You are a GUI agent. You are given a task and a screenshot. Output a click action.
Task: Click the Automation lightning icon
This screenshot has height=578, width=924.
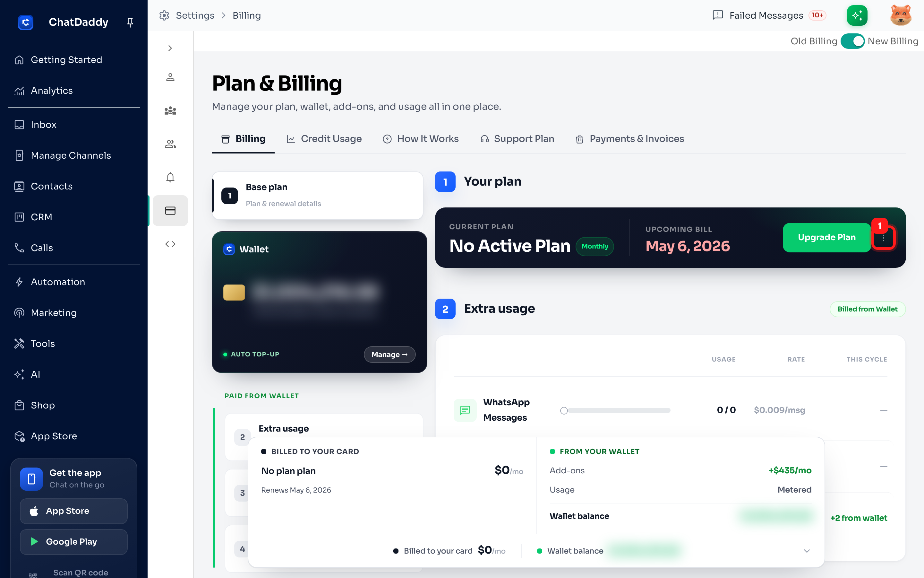tap(19, 282)
